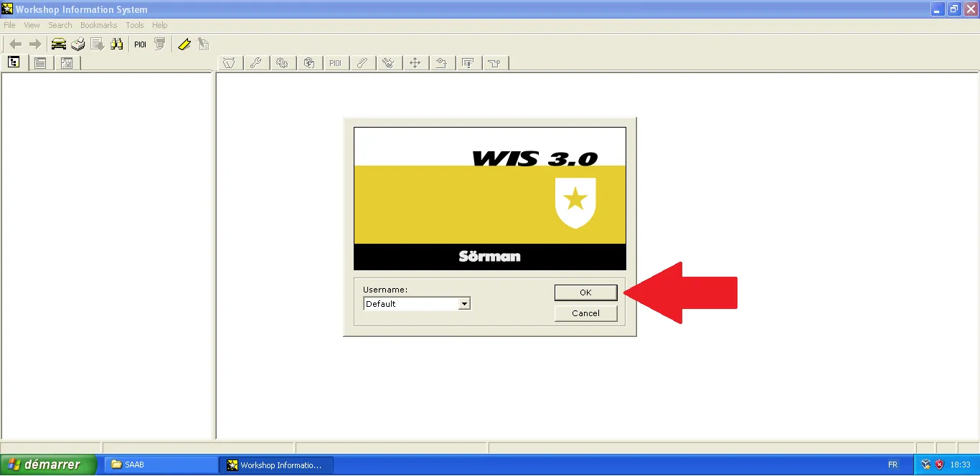The height and width of the screenshot is (476, 980).
Task: Click the SAAB folder in taskbar
Action: point(161,465)
